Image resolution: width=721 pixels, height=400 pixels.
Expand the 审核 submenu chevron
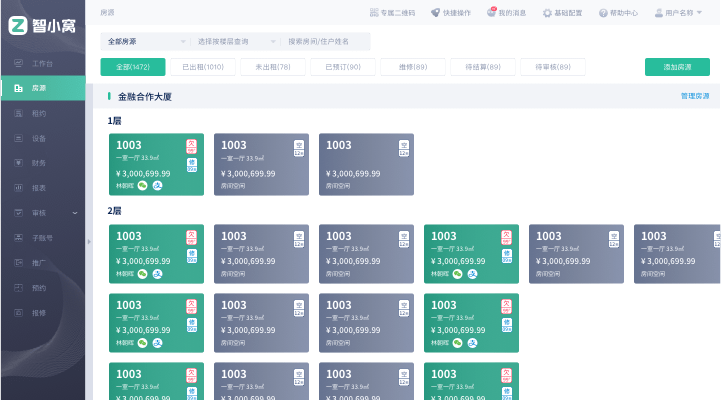coord(75,213)
